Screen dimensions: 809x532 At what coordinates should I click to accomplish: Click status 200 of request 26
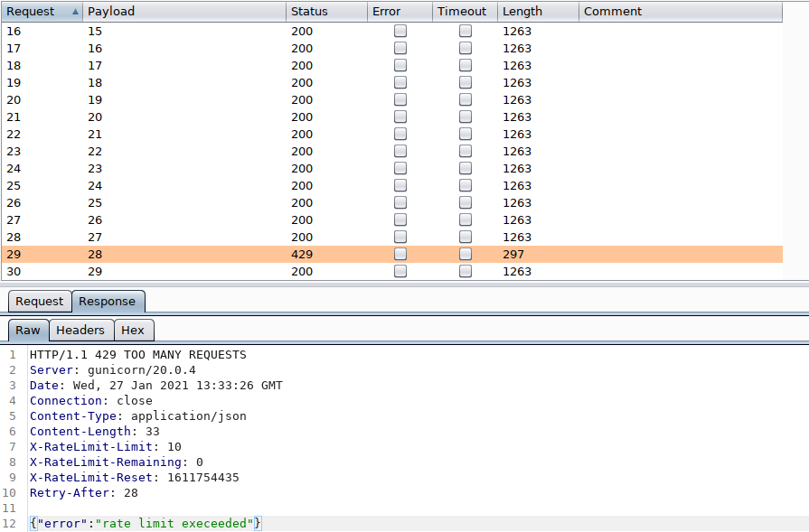coord(302,202)
